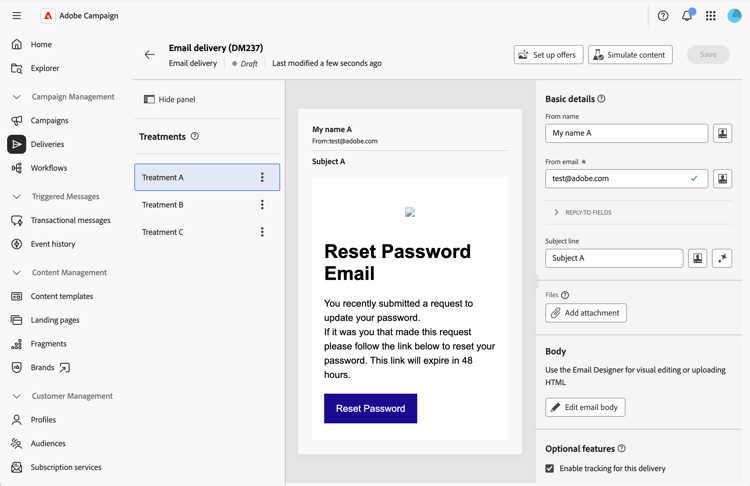The width and height of the screenshot is (750, 486).
Task: Hide the treatments panel
Action: pos(169,99)
